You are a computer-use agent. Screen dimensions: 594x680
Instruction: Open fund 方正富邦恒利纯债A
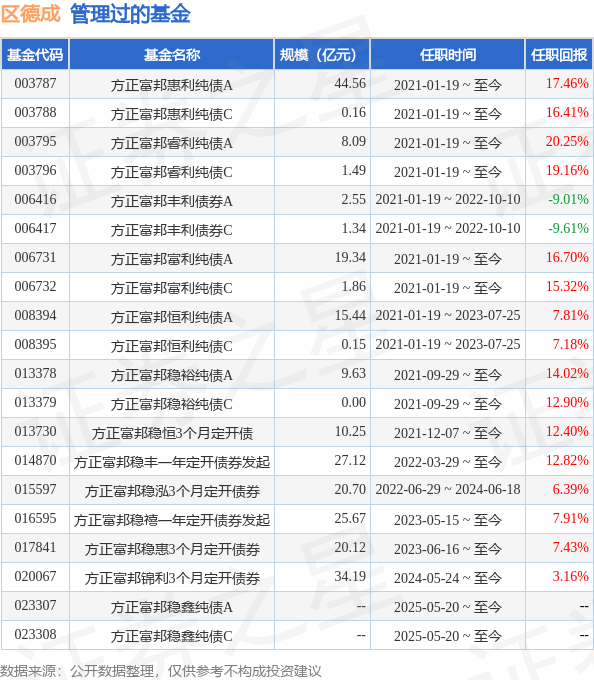coord(172,317)
